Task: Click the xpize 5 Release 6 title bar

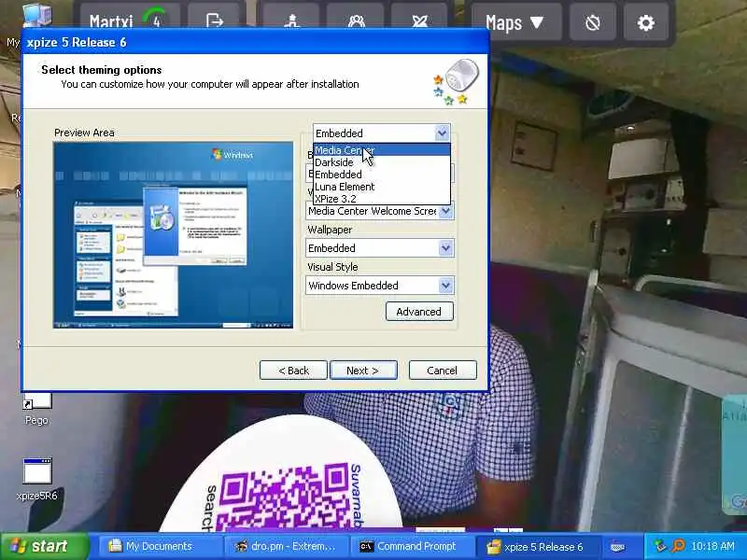Action: [x=255, y=42]
